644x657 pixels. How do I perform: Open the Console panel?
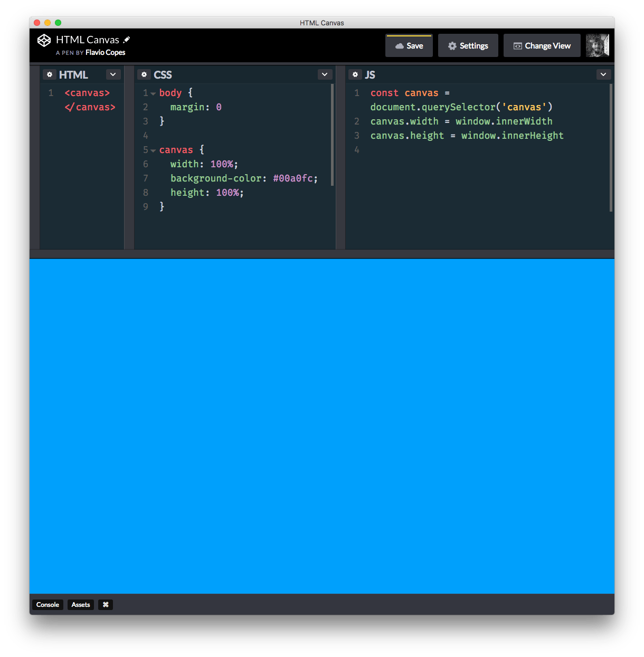pos(48,605)
